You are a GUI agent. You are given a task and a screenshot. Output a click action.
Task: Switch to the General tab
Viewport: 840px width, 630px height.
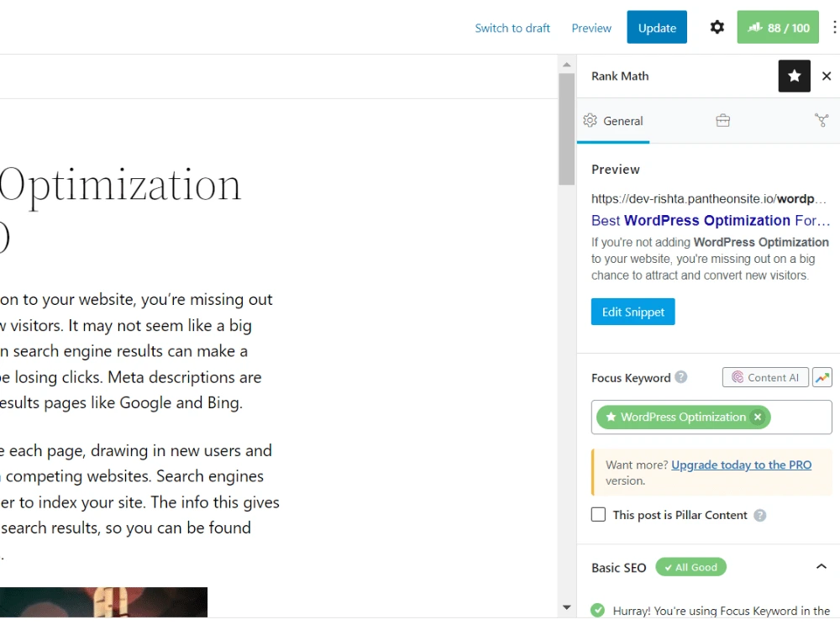tap(613, 121)
